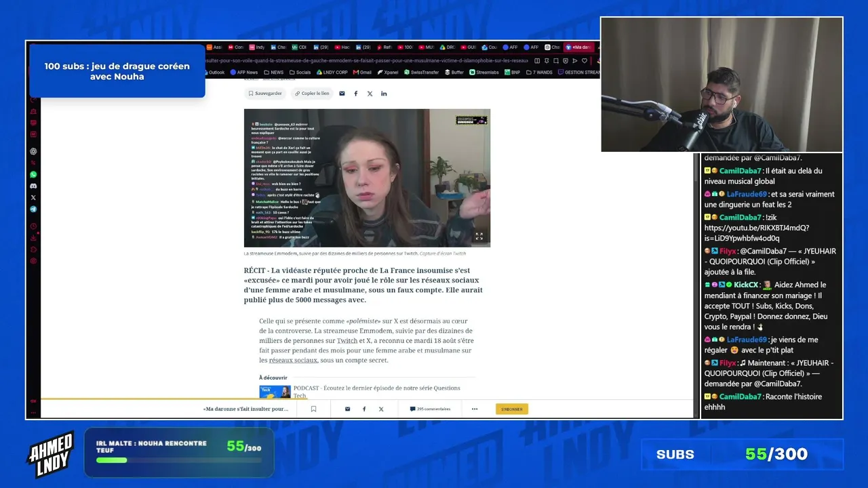868x488 pixels.
Task: Switch to the GUI YouTube tab
Action: (468, 47)
